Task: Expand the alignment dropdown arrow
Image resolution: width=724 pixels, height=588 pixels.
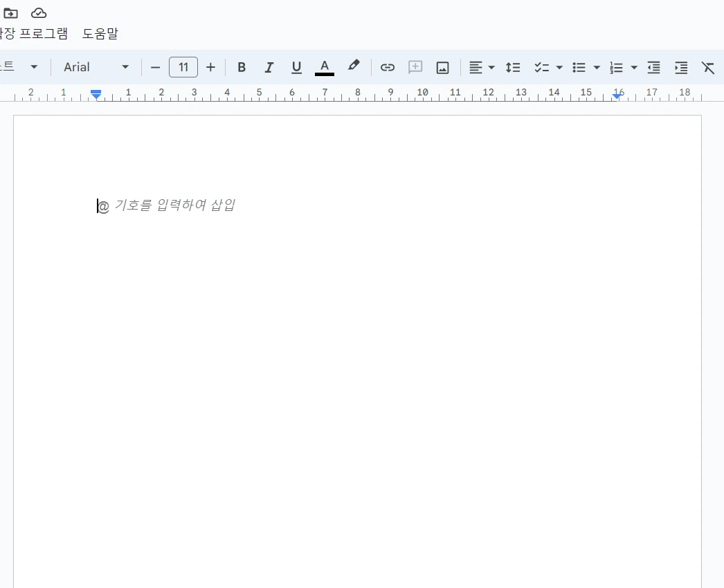Action: point(491,67)
